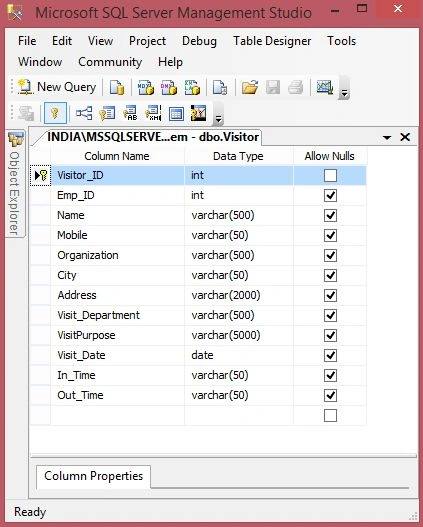Click the Allow Nulls header
The width and height of the screenshot is (423, 527).
330,156
